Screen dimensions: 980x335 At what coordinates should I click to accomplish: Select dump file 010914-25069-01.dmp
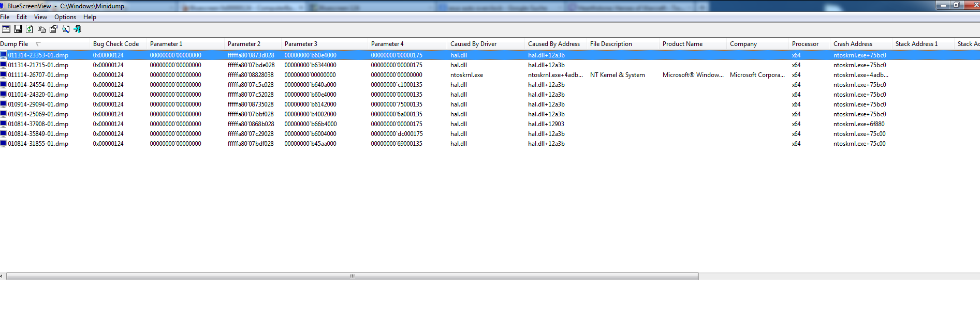[x=38, y=114]
